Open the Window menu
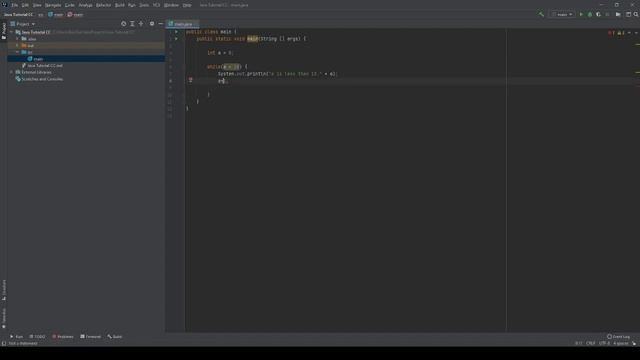The height and width of the screenshot is (360, 640). point(171,5)
